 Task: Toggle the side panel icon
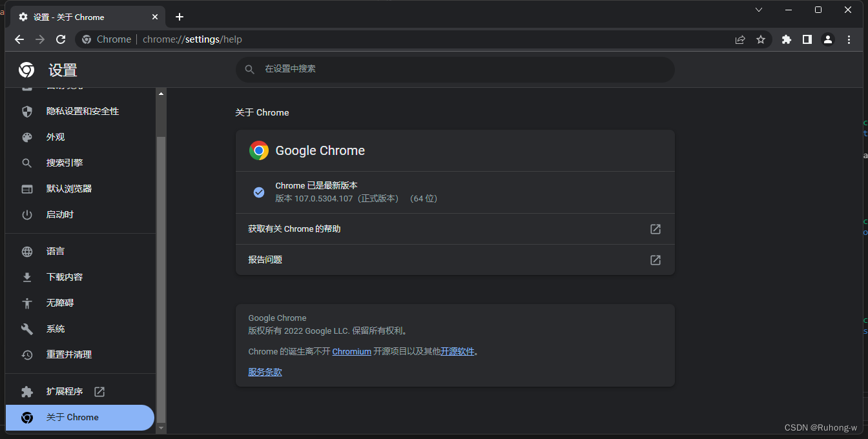pos(807,39)
